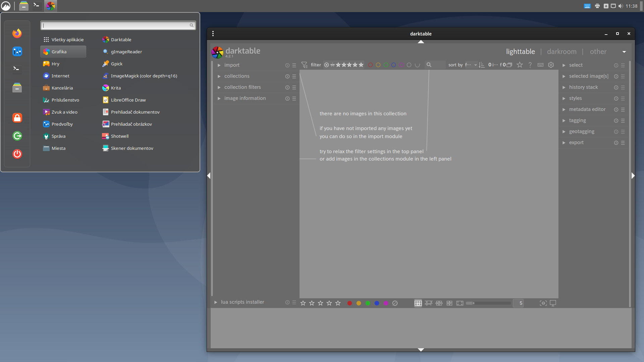Image resolution: width=644 pixels, height=362 pixels.
Task: Launch Firefox from the menu sidebar
Action: [x=17, y=33]
